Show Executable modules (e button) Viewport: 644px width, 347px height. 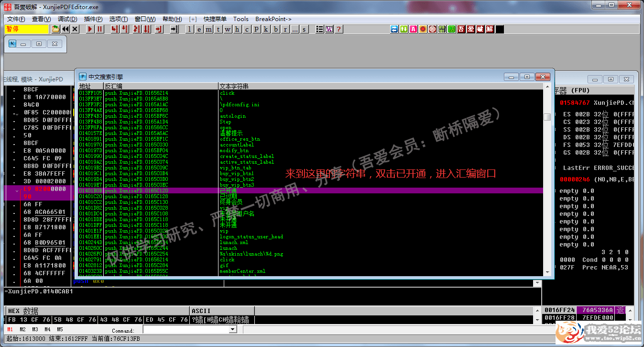(x=199, y=29)
